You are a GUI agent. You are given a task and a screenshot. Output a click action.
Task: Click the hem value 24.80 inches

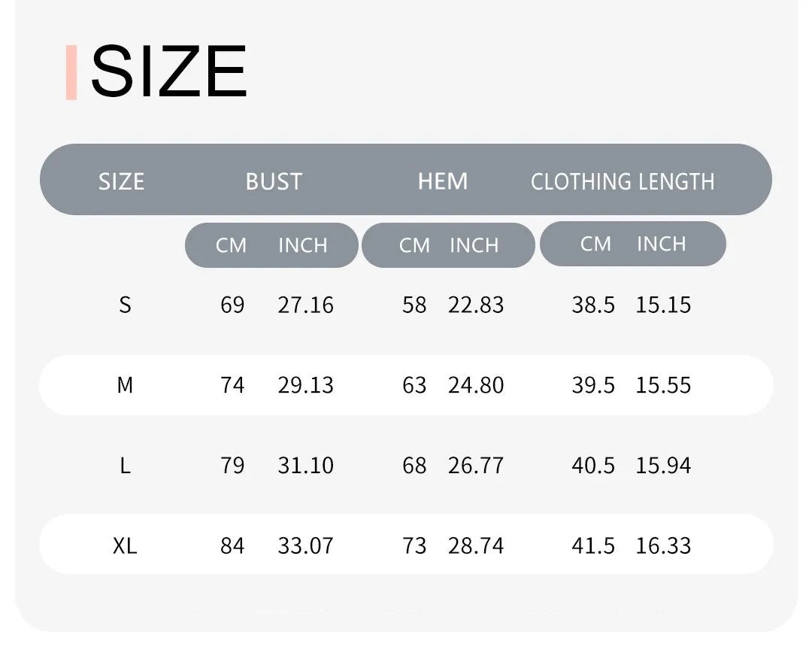(476, 385)
